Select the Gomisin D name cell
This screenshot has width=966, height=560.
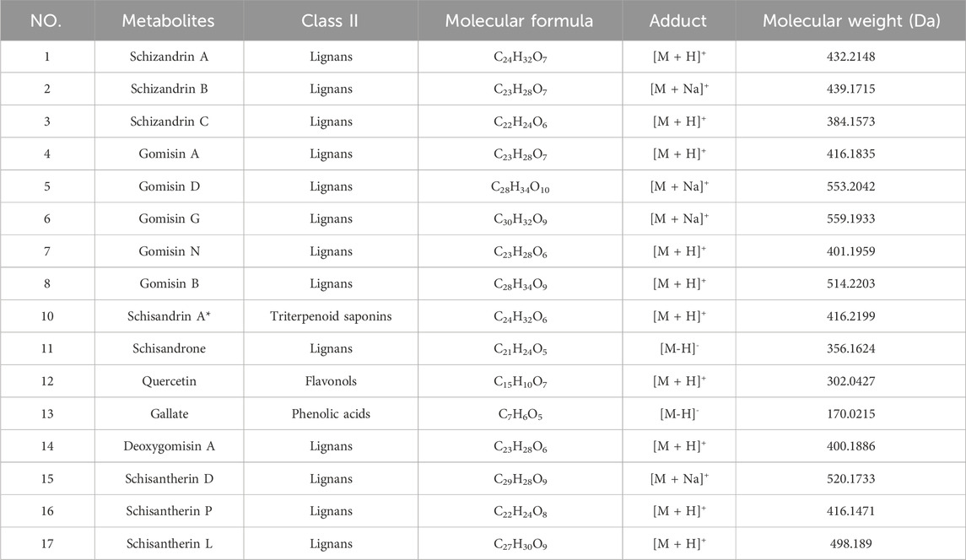(x=168, y=186)
